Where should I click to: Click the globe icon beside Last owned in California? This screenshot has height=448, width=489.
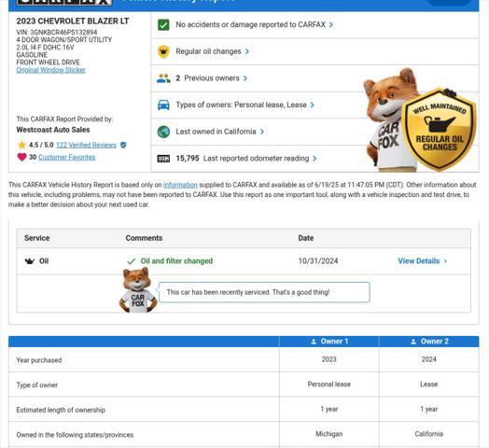click(163, 132)
